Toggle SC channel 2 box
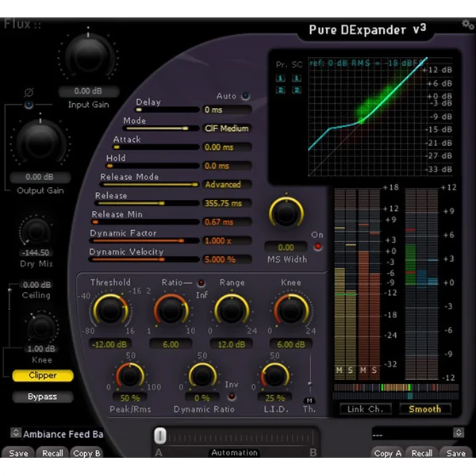Image resolution: width=476 pixels, height=476 pixels. coord(297,90)
